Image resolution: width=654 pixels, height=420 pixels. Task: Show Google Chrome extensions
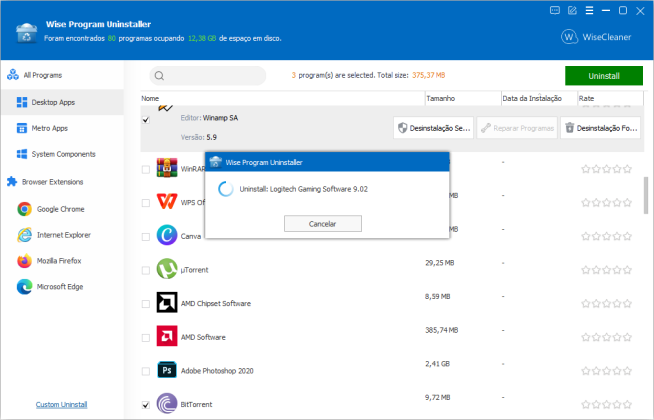pos(60,209)
